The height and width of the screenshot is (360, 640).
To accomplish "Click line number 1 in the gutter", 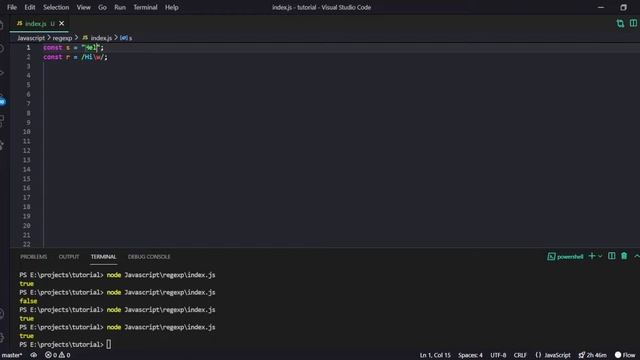I will coord(28,48).
